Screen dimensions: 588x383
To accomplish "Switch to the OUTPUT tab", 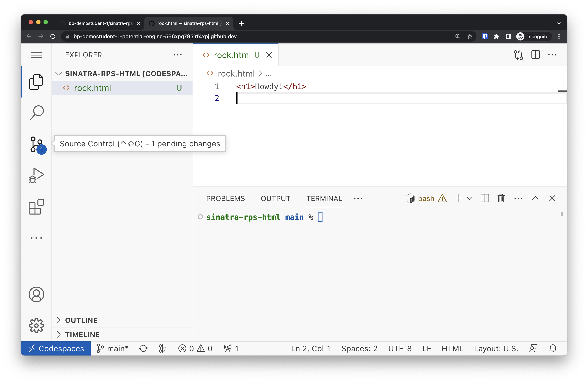I will [x=275, y=199].
